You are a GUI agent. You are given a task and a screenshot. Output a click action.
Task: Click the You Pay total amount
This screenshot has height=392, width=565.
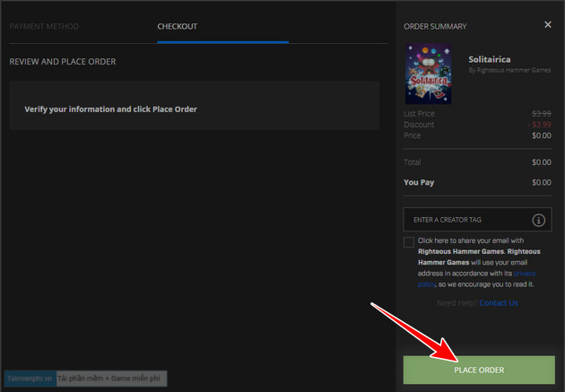(x=541, y=182)
